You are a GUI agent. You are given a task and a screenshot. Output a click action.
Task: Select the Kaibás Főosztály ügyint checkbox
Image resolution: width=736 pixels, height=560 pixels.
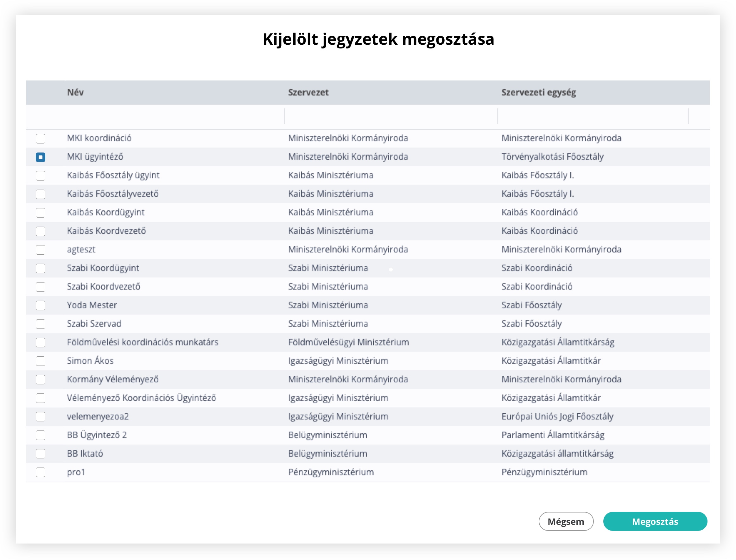(x=40, y=175)
